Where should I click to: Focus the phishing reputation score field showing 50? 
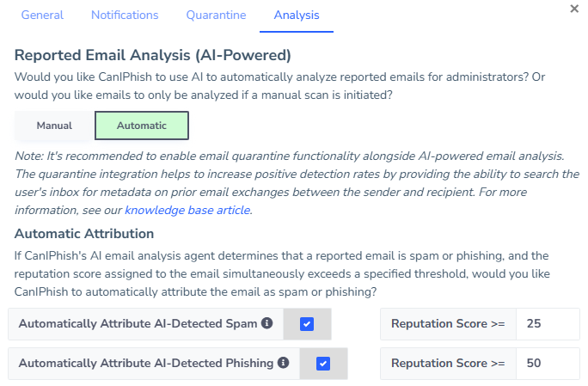click(x=548, y=364)
